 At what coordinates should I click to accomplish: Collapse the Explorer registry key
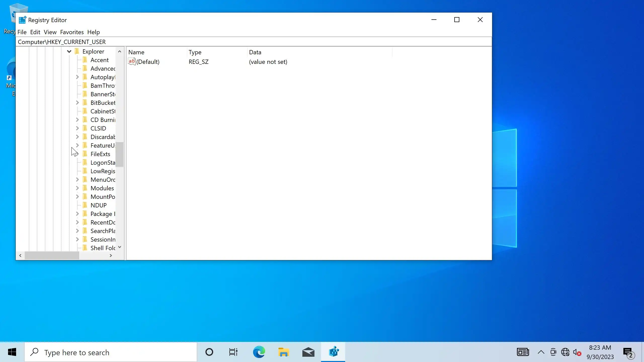[x=69, y=52]
